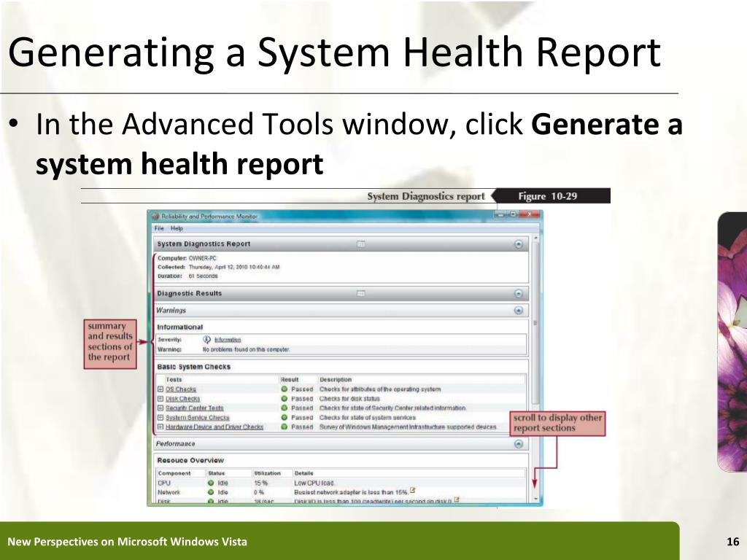Click the green Passed icon for Disk Checks
Image resolution: width=747 pixels, height=560 pixels.
coord(285,399)
